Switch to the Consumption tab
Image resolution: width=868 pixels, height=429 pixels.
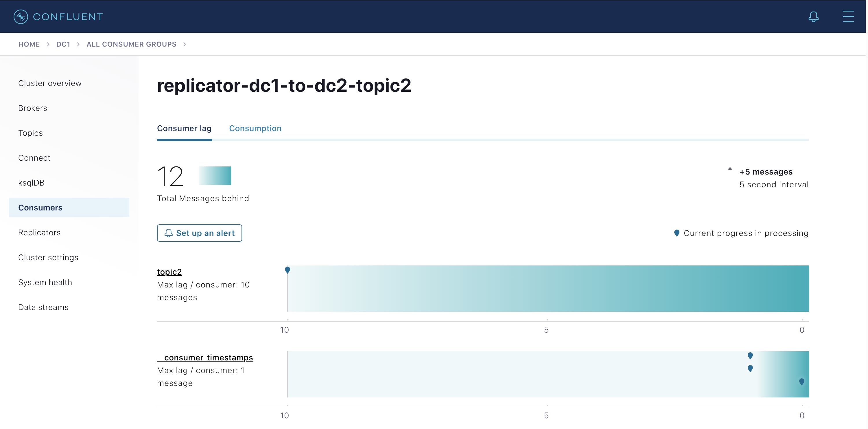coord(255,128)
